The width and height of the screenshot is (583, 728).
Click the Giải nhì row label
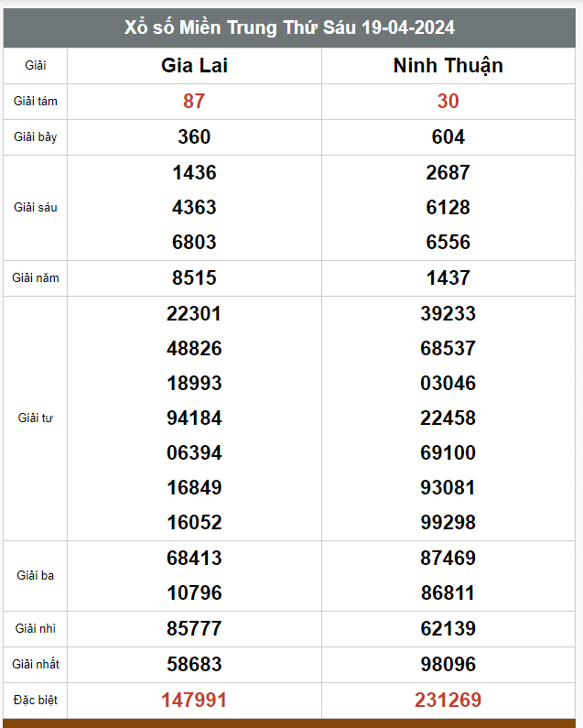tap(36, 628)
